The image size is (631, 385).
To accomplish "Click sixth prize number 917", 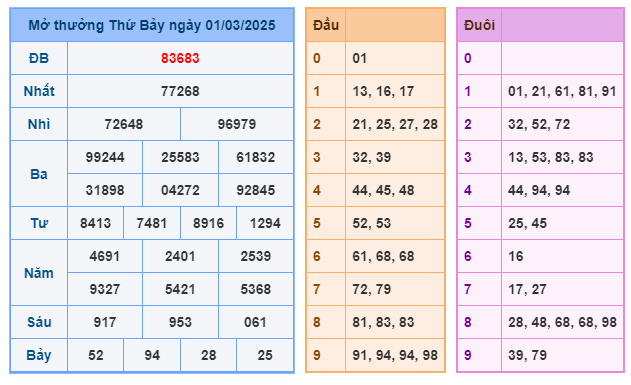I will [105, 322].
